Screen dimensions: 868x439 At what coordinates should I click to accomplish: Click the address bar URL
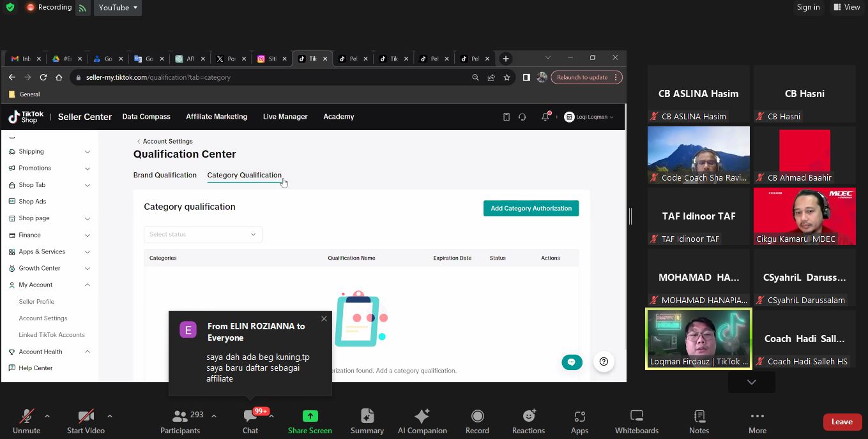point(158,77)
